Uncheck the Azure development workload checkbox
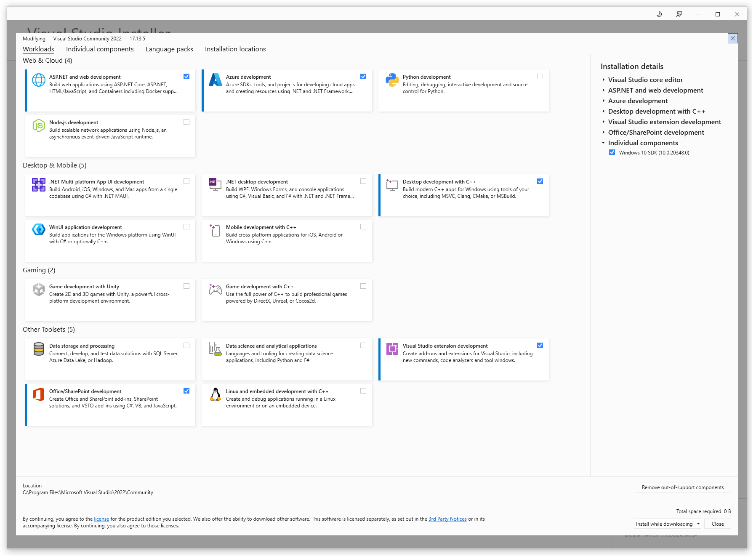Viewport: 756px width, 556px height. 363,77
